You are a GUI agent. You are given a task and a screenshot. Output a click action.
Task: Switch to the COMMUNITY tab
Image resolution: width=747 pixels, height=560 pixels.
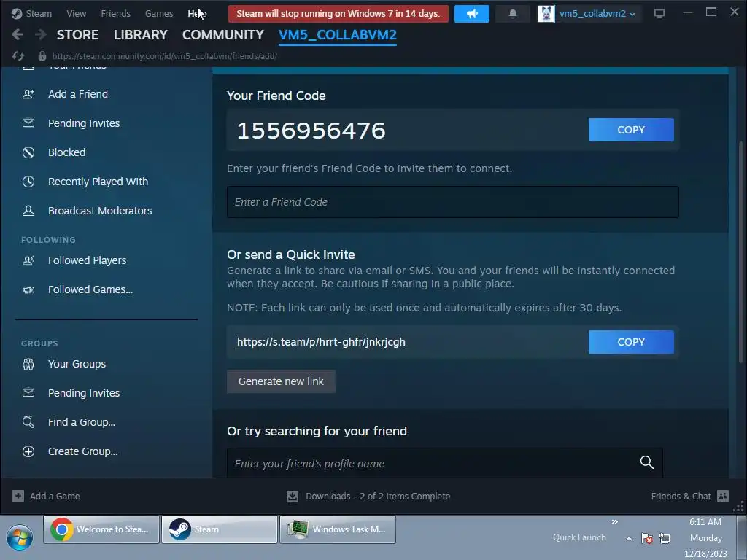(223, 35)
